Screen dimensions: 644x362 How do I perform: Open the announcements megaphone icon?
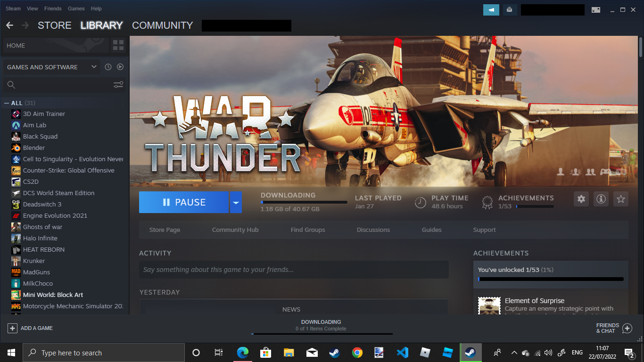pos(491,9)
